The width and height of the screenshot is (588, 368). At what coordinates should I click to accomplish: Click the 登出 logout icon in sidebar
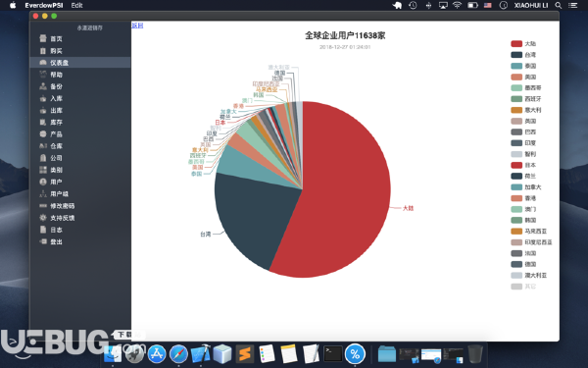tap(43, 241)
